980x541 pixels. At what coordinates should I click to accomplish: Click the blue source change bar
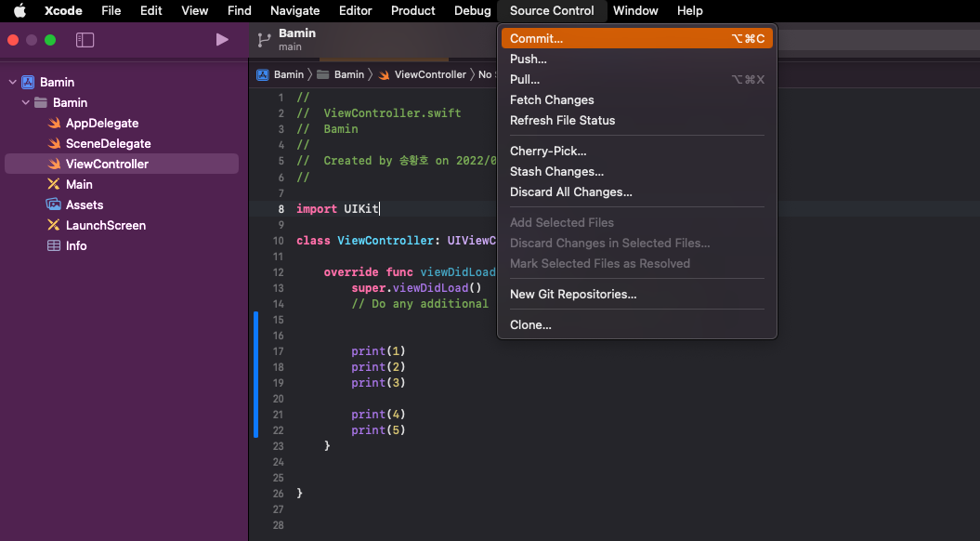[255, 374]
